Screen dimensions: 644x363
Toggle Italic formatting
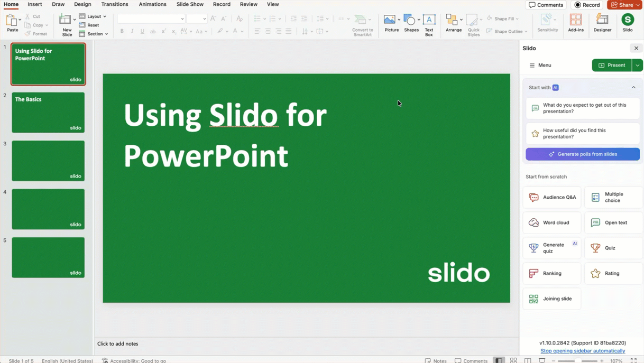coord(132,31)
